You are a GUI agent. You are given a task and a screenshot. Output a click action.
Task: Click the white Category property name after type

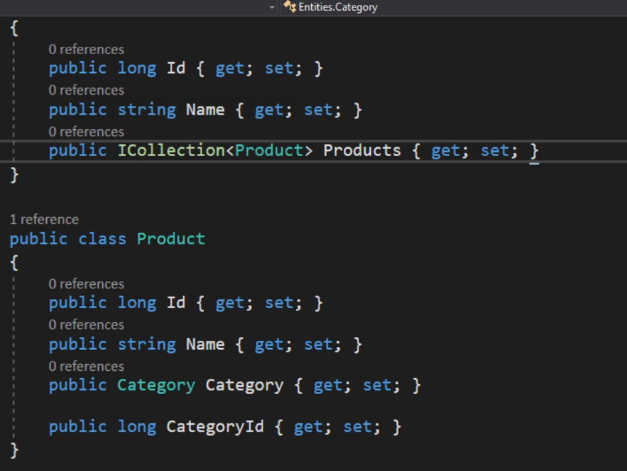click(244, 385)
